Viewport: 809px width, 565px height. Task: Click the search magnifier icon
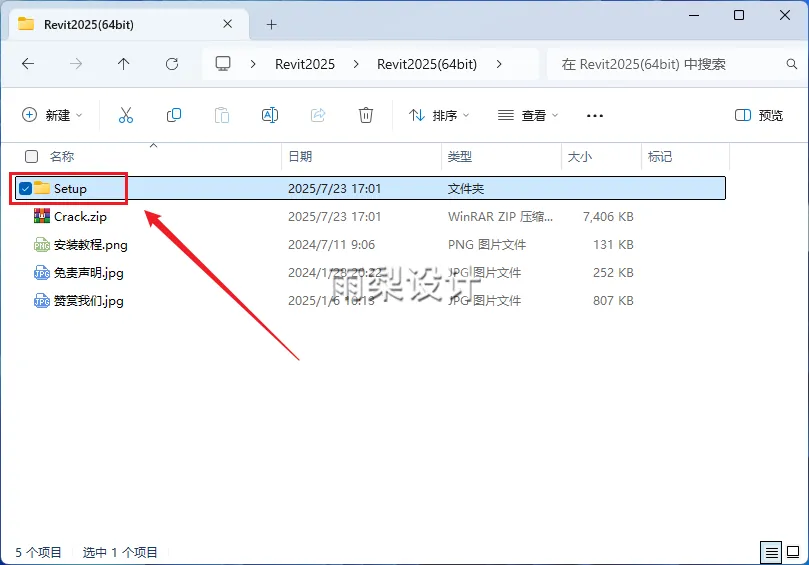coord(791,64)
